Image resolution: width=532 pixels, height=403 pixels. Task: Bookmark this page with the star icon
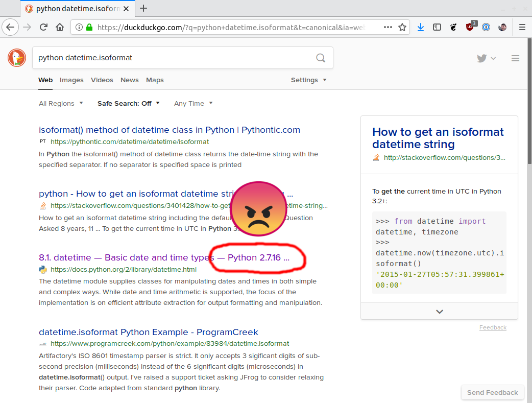(402, 27)
